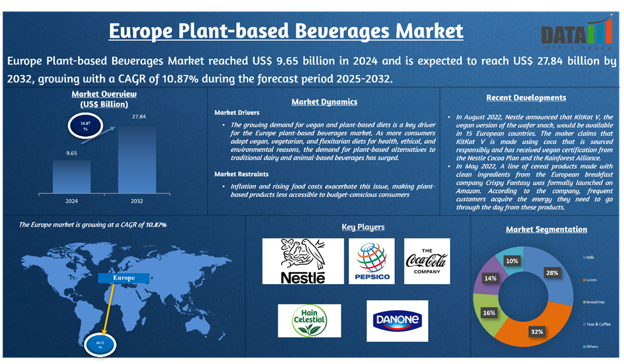Click the Market Dynamics heading

[324, 102]
